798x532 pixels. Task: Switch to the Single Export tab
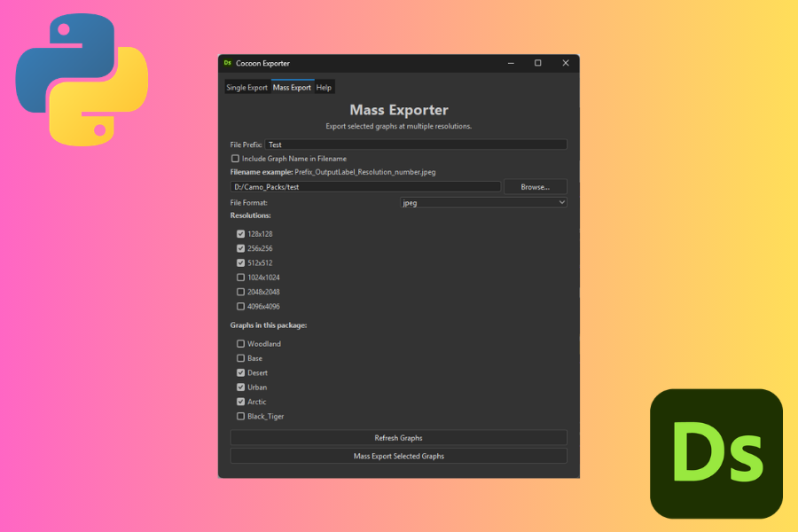(246, 88)
